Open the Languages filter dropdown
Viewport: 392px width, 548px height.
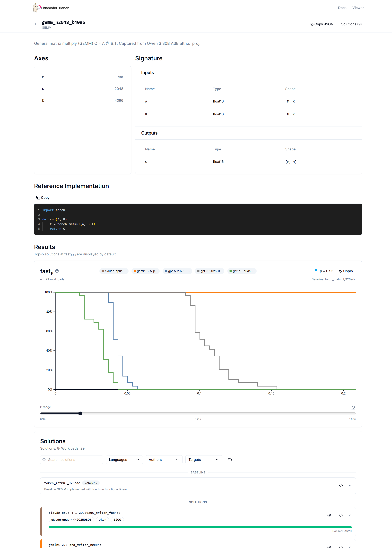click(124, 460)
